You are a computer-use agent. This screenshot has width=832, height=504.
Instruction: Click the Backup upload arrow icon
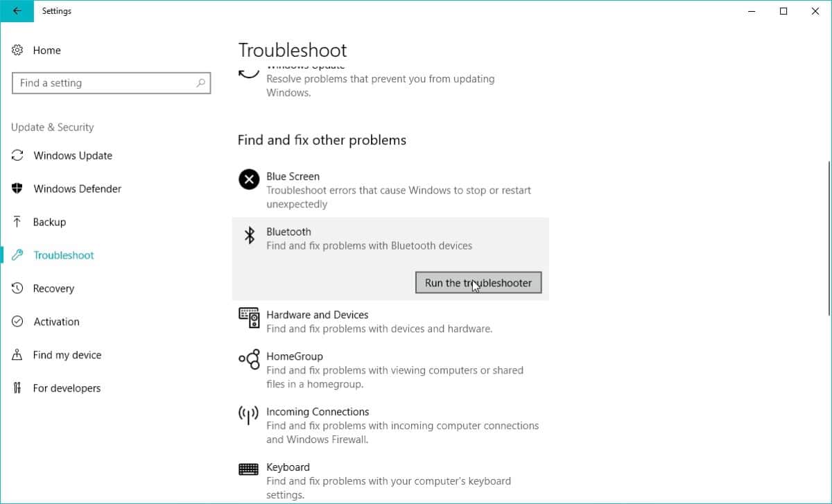click(x=17, y=222)
